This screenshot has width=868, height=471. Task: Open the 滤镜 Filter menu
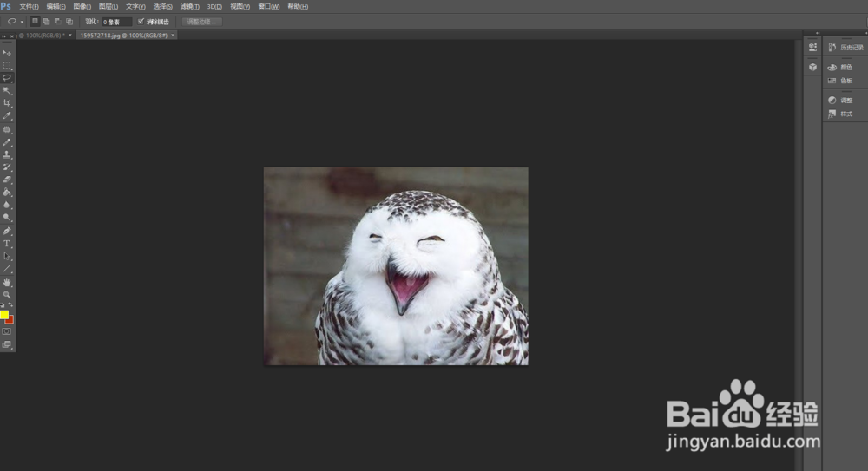(x=189, y=7)
